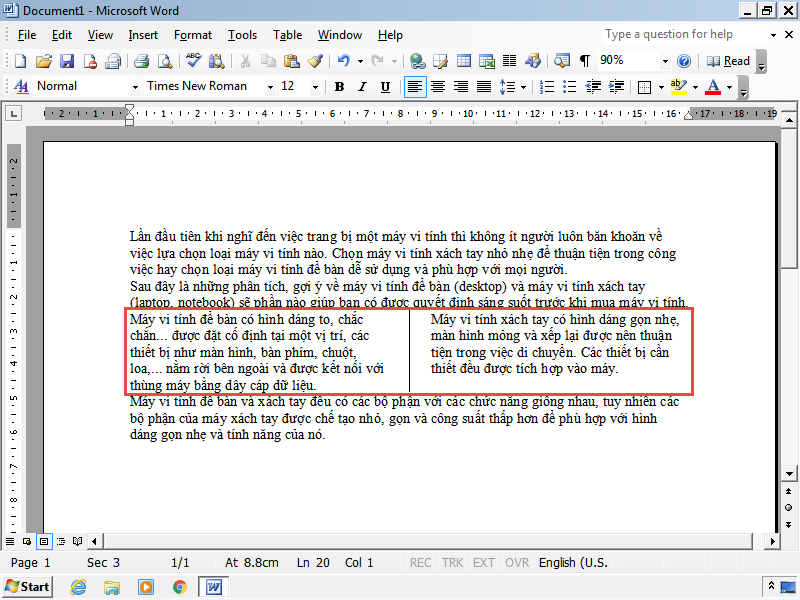Toggle bold formatting

339,87
